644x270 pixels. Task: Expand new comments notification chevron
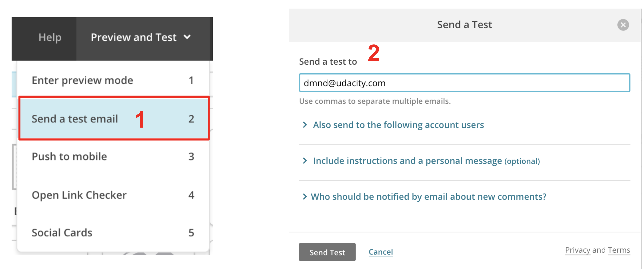tap(304, 197)
